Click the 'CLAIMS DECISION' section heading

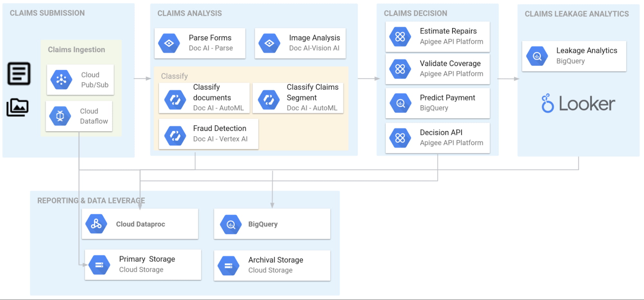(415, 13)
